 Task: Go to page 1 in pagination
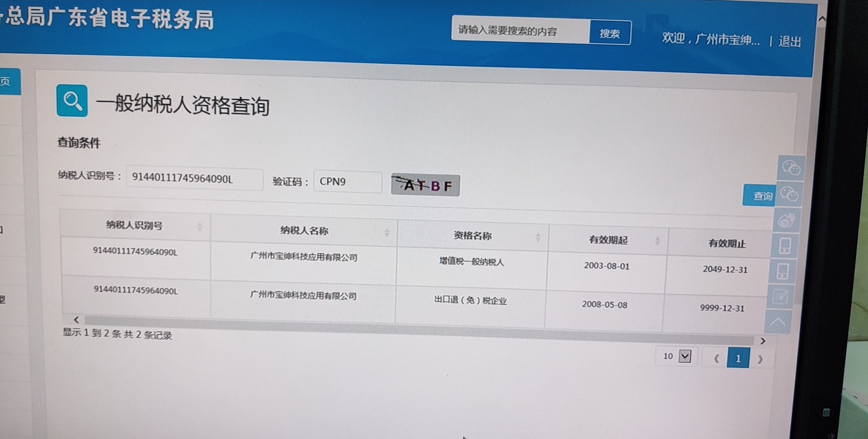point(738,359)
